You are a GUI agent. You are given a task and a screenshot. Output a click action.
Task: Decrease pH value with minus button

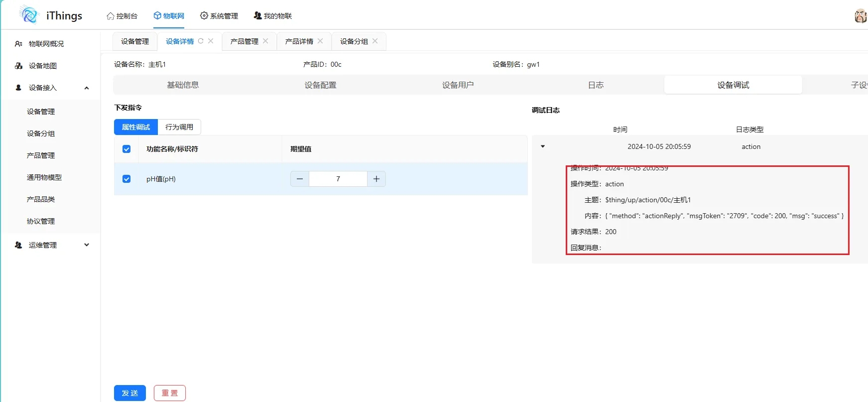[x=300, y=179]
